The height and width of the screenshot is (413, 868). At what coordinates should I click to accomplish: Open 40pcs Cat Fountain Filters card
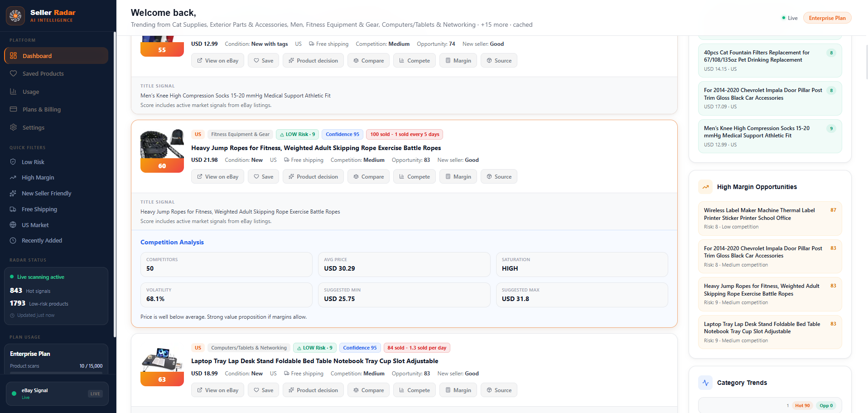(770, 60)
